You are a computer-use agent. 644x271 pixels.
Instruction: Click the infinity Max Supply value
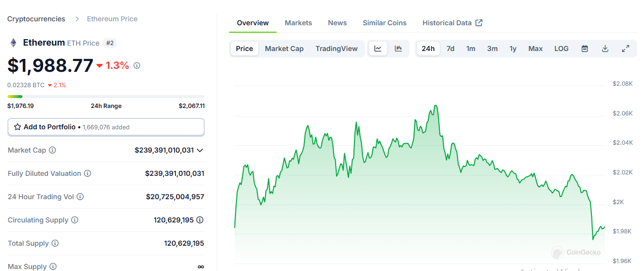coord(201,267)
